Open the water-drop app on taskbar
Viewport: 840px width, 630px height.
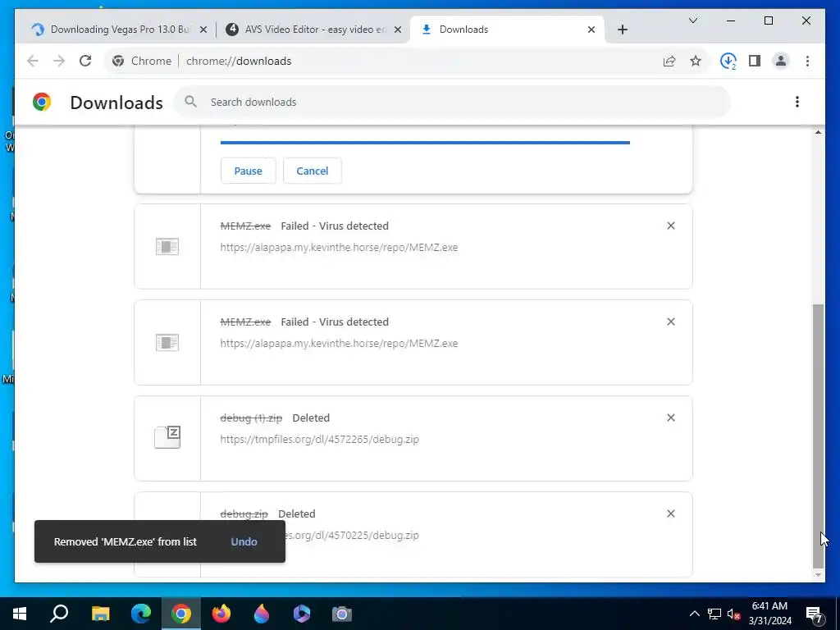click(262, 614)
